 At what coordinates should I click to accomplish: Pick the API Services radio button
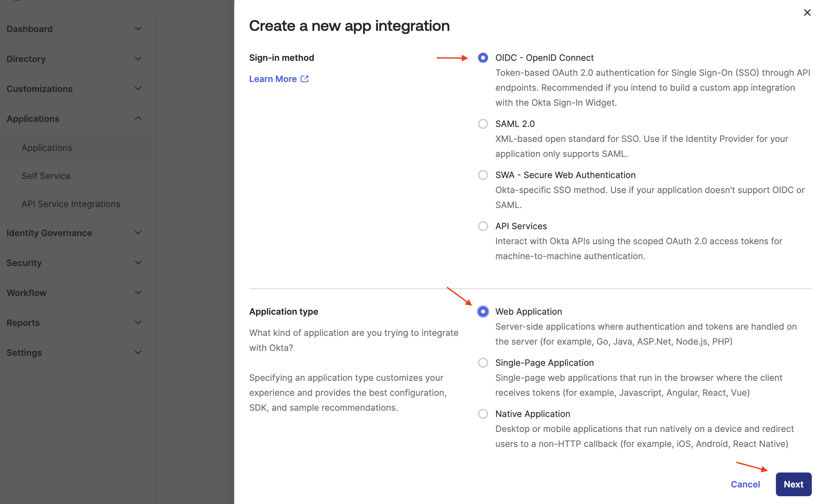pos(483,226)
